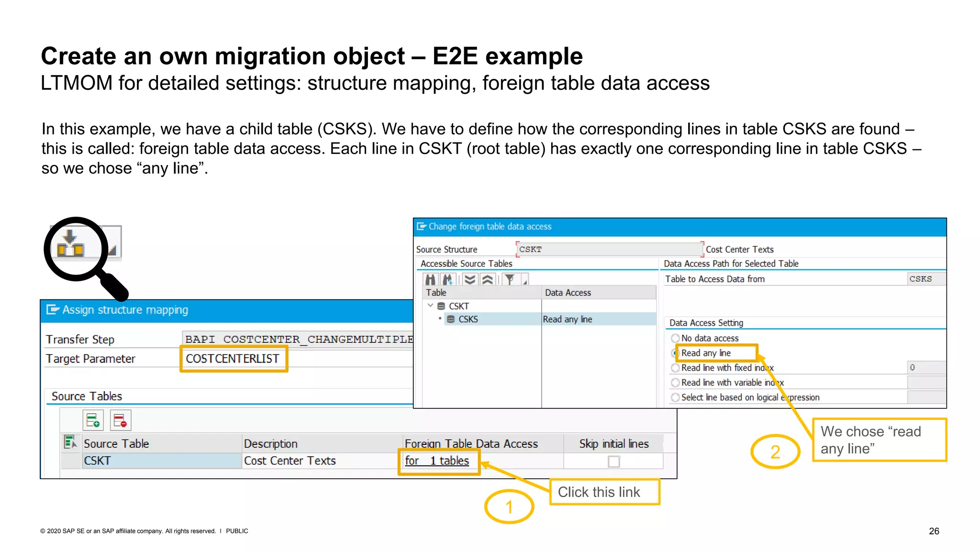Collapse the CSKT tree node
Viewport: 980px width, 551px height.
(x=430, y=306)
